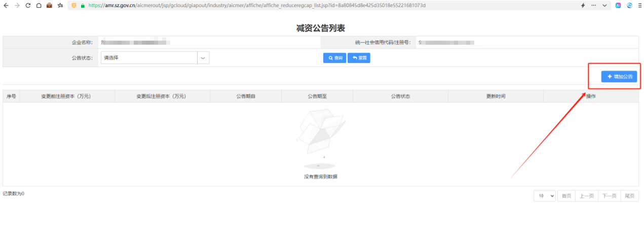Image resolution: width=644 pixels, height=240 pixels.
Task: Expand the address bar chevron dropdown
Action: 605,5
